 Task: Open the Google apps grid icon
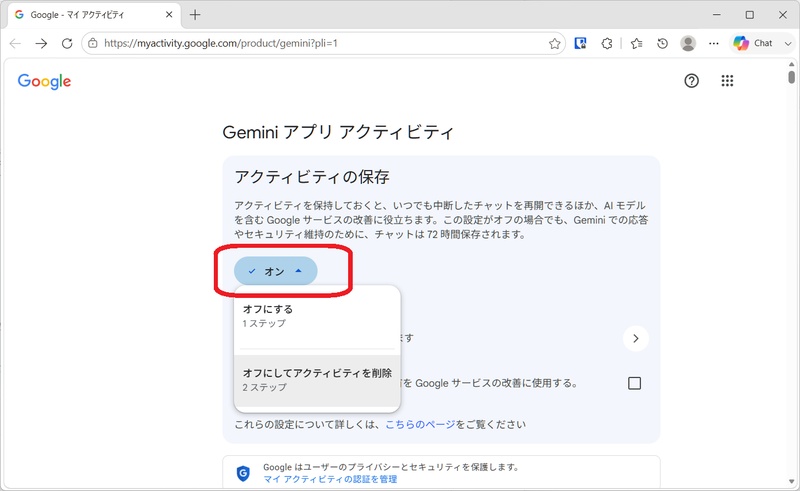pyautogui.click(x=727, y=81)
